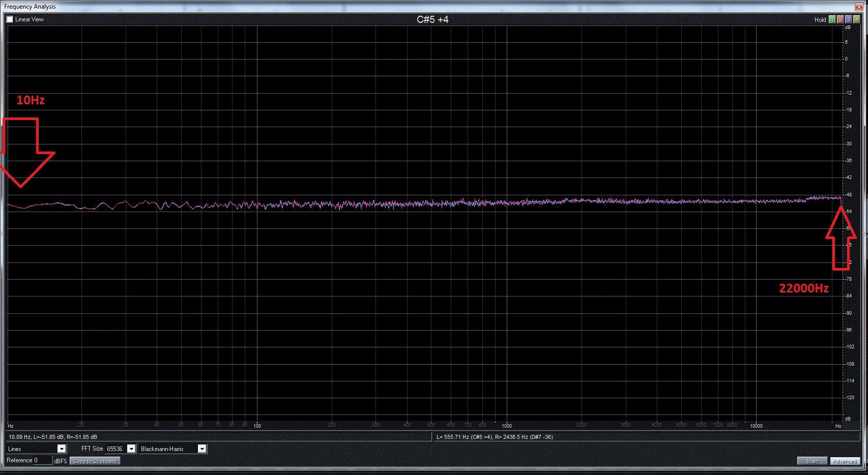Click into the Reference dBFS input field
Image resolution: width=868 pixels, height=475 pixels.
coord(43,460)
